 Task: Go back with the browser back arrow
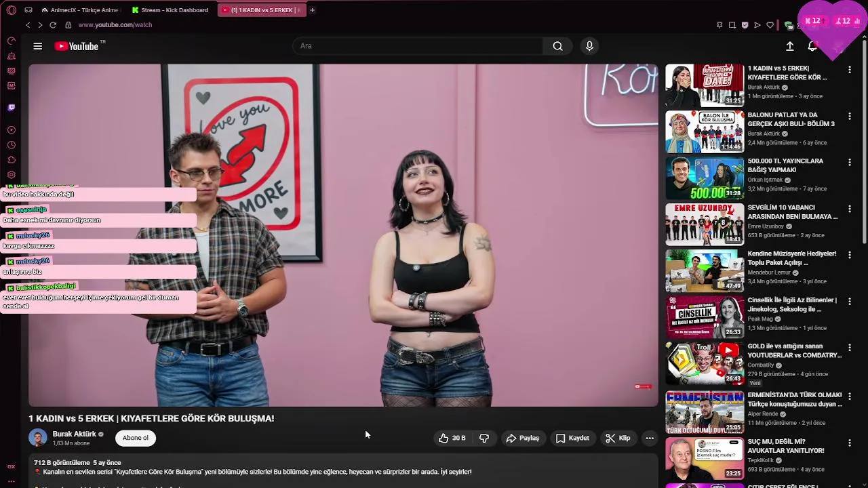pos(28,25)
